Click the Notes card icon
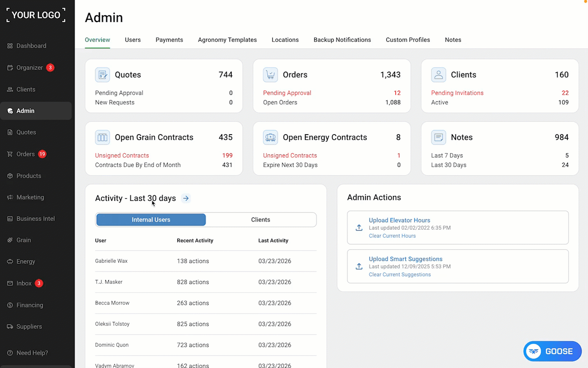 pyautogui.click(x=438, y=137)
